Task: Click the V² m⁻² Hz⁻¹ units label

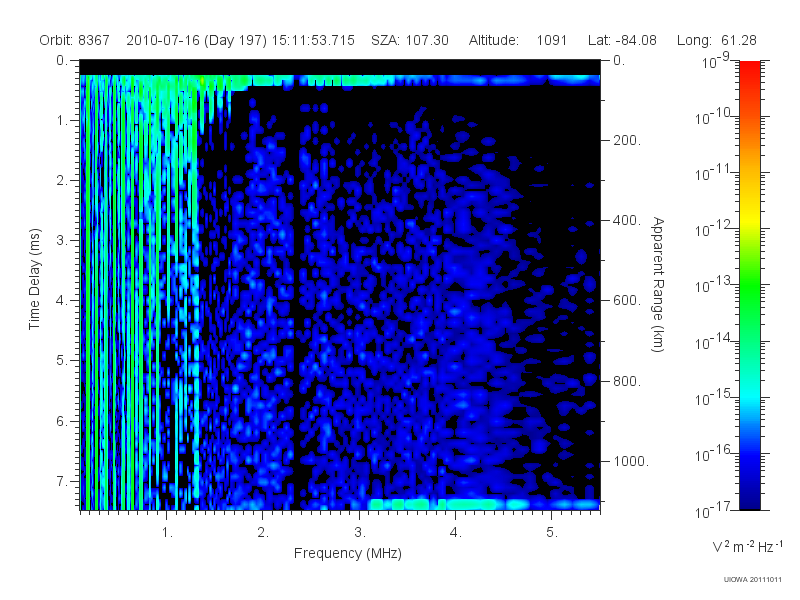Action: point(747,546)
